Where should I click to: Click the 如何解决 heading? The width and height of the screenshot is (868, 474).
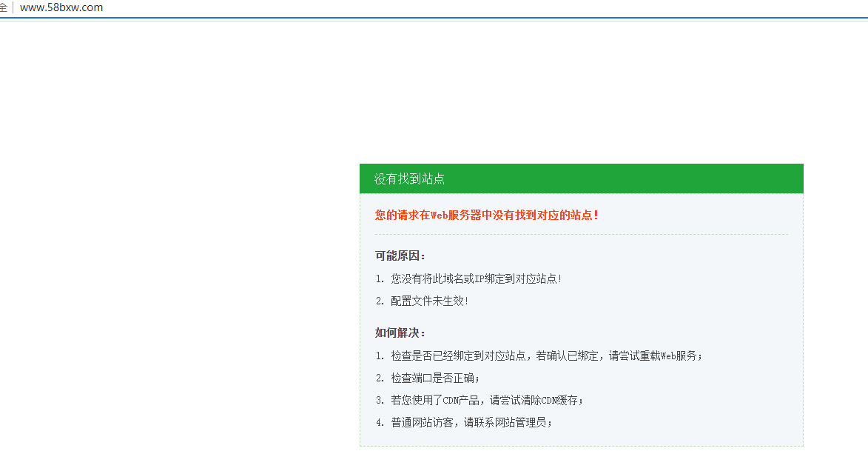(400, 333)
